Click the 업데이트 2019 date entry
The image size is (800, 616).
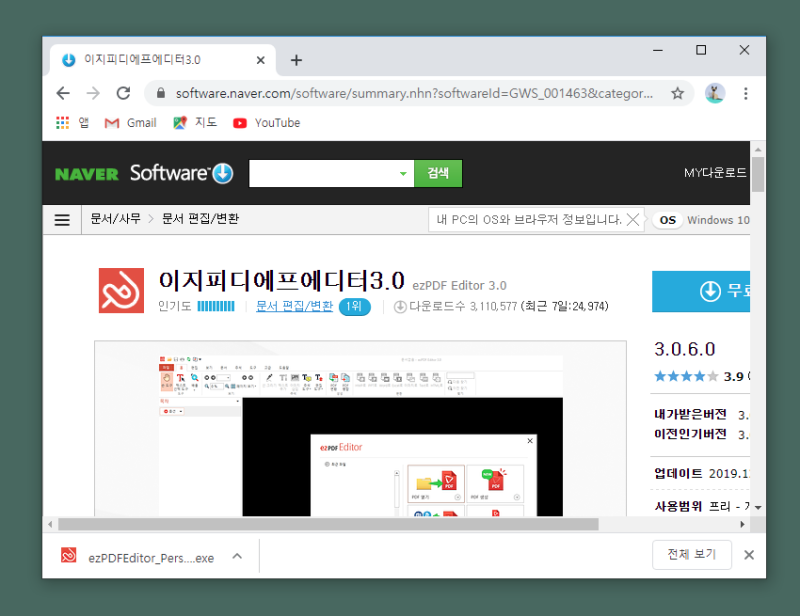tap(702, 473)
